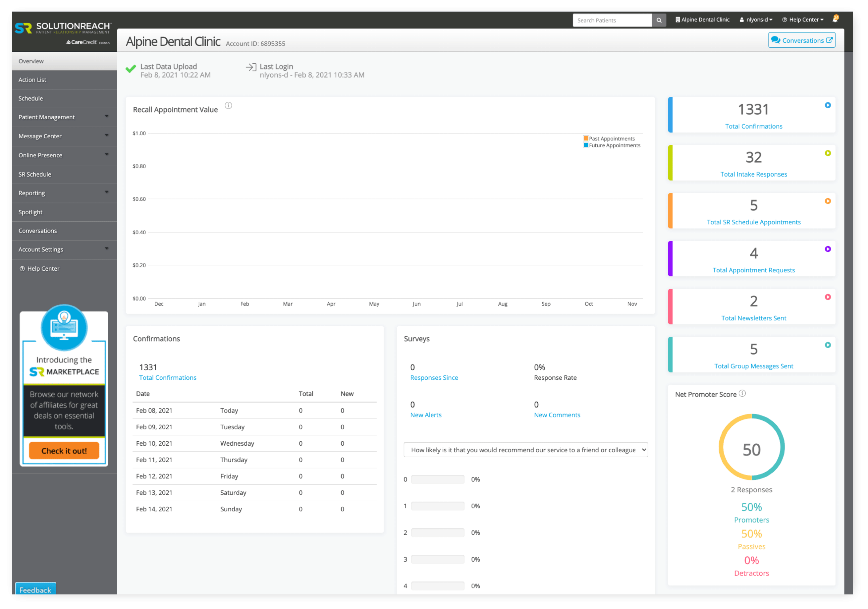This screenshot has height=609, width=868.
Task: Open the New Alerts link
Action: [x=426, y=415]
